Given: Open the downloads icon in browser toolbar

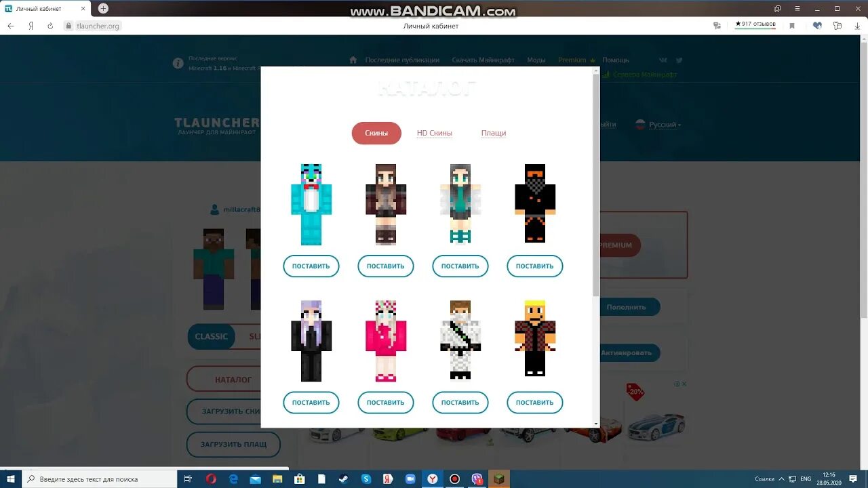Looking at the screenshot, I should tap(857, 26).
